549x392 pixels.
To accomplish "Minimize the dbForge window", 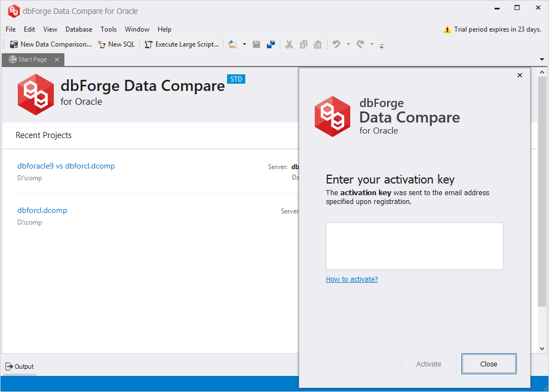I will 497,8.
